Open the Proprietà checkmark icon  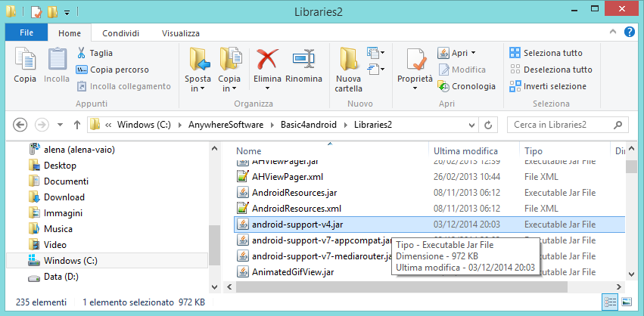pyautogui.click(x=415, y=60)
